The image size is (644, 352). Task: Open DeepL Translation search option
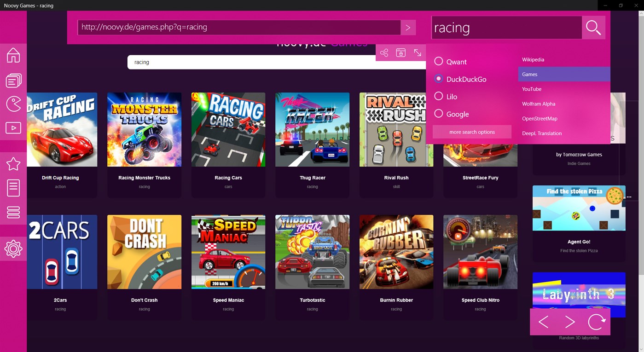click(542, 133)
